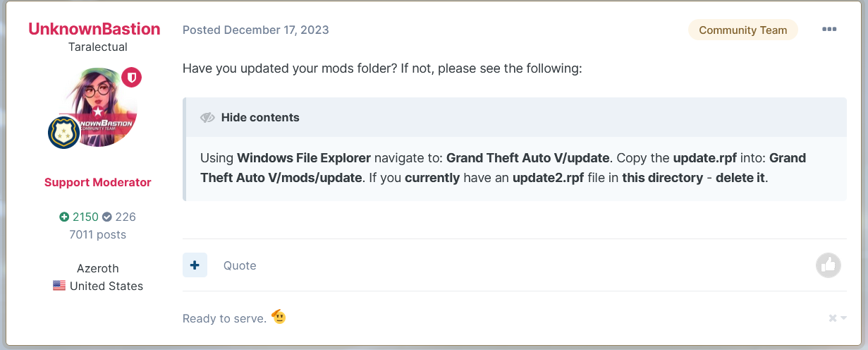Click the plus multiquote button

pos(195,265)
